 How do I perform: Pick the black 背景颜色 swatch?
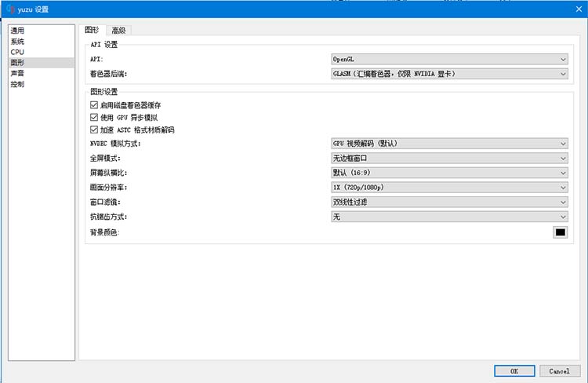(560, 232)
